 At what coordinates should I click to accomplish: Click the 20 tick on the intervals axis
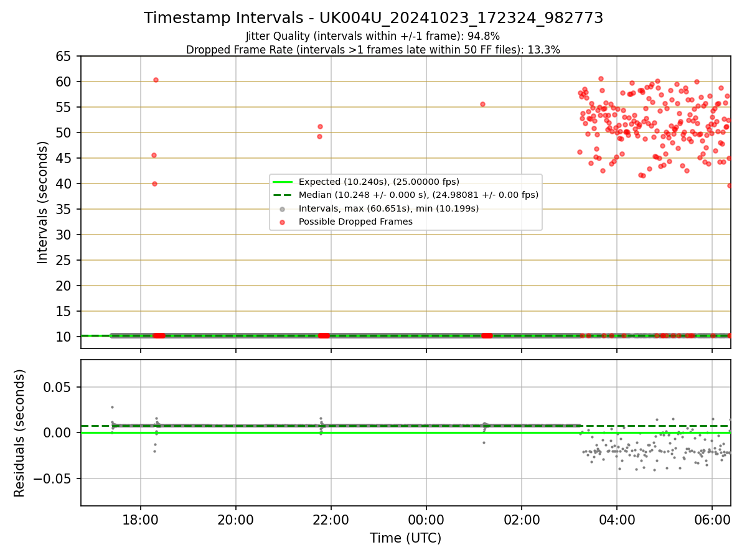click(x=64, y=286)
